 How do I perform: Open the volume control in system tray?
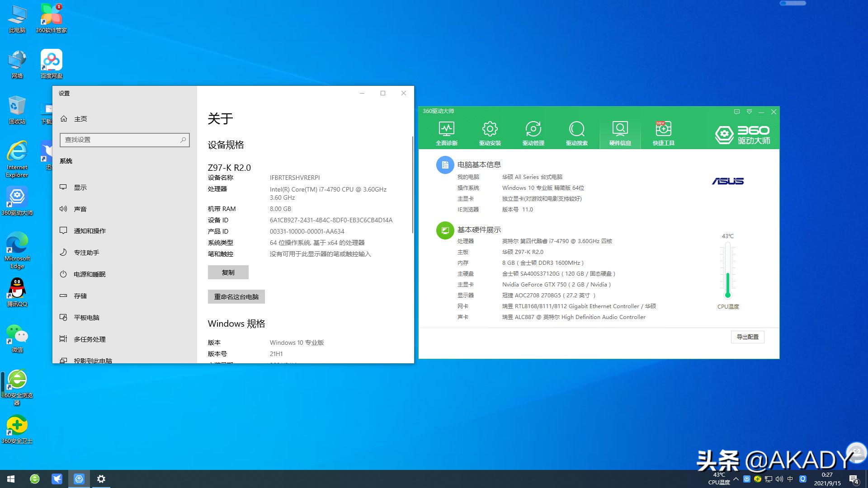click(778, 479)
